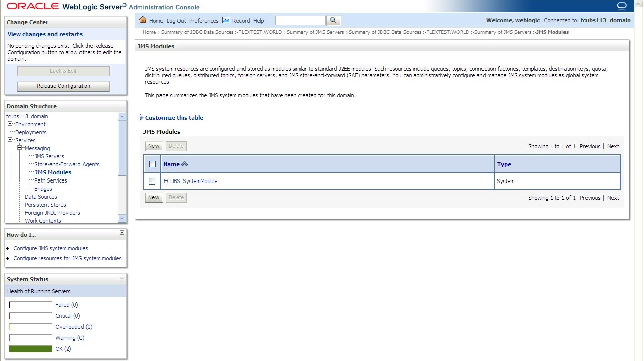Open Configure resources for JMS system modules

click(67, 258)
